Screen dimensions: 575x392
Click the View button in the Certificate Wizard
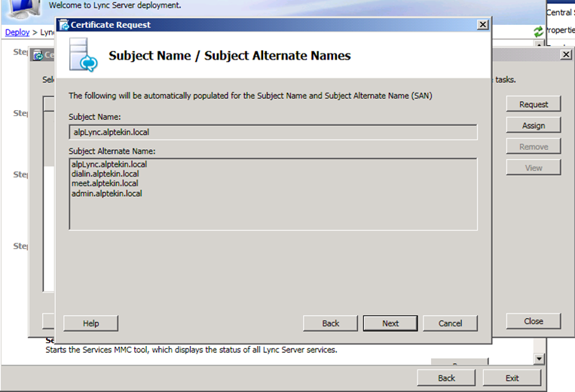pos(534,167)
